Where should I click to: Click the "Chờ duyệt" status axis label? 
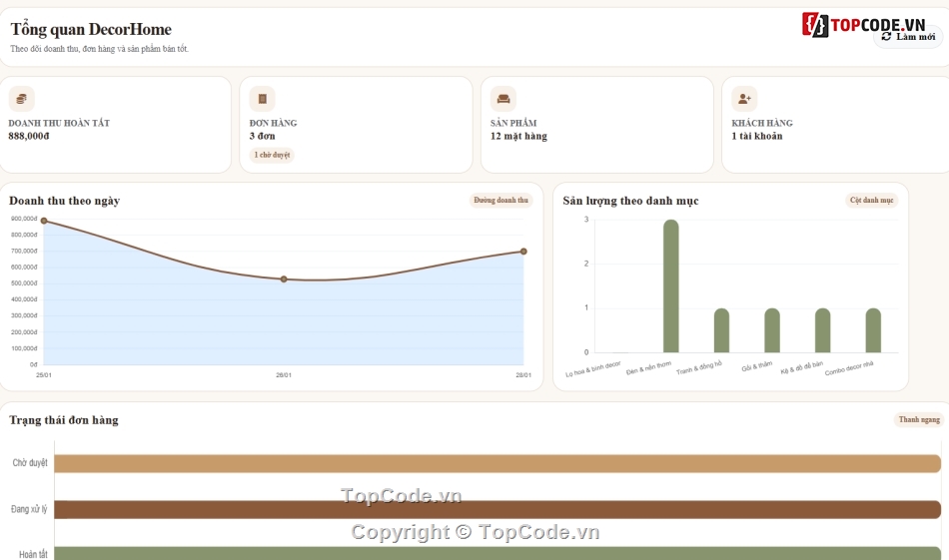[x=30, y=462]
